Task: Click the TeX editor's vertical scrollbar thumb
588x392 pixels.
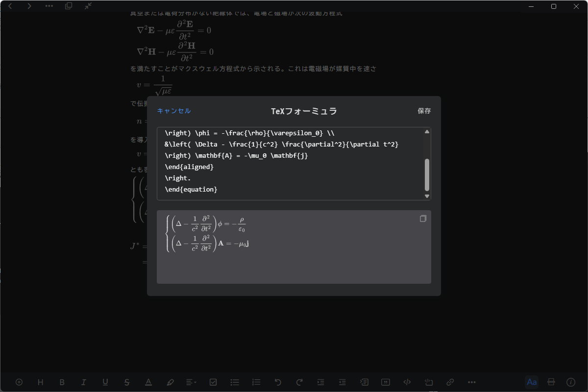Action: [x=427, y=174]
